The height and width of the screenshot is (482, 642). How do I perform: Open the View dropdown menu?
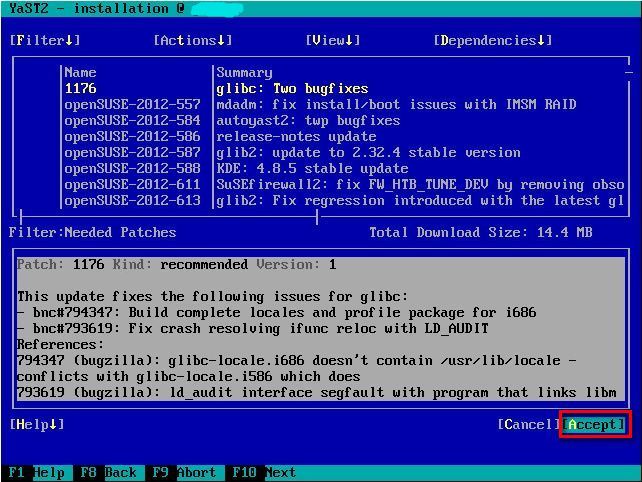333,40
